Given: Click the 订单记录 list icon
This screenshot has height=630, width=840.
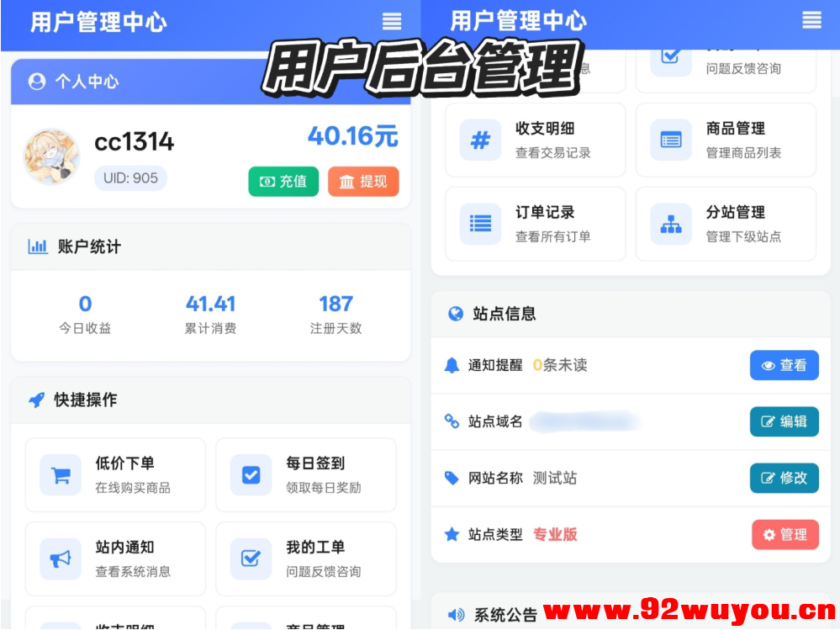Looking at the screenshot, I should pyautogui.click(x=479, y=224).
